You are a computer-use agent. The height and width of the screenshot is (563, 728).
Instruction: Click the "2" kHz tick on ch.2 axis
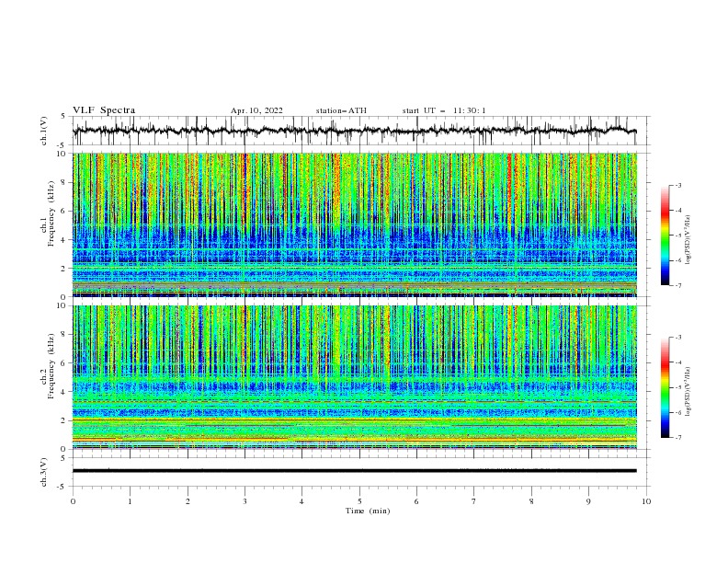[64, 420]
